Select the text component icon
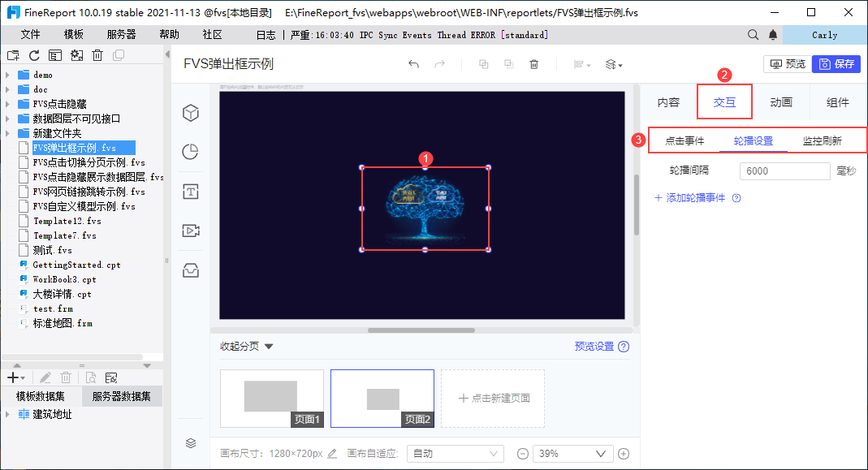The image size is (868, 470). point(191,192)
